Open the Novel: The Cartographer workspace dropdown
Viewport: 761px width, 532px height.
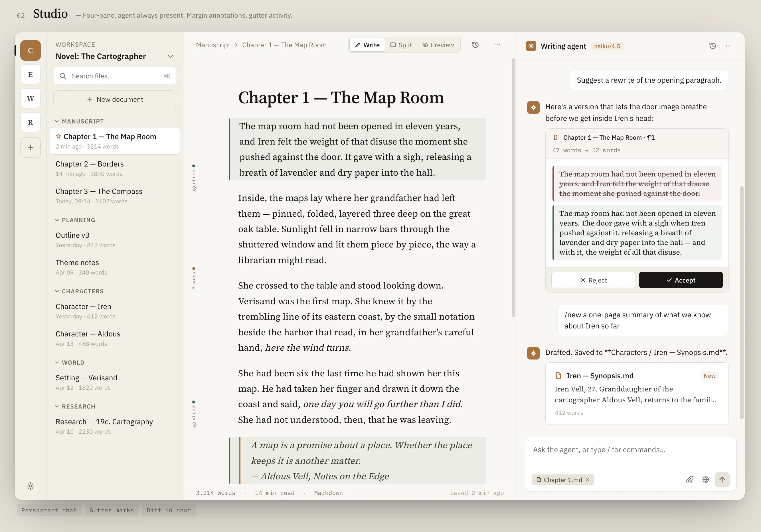[170, 56]
